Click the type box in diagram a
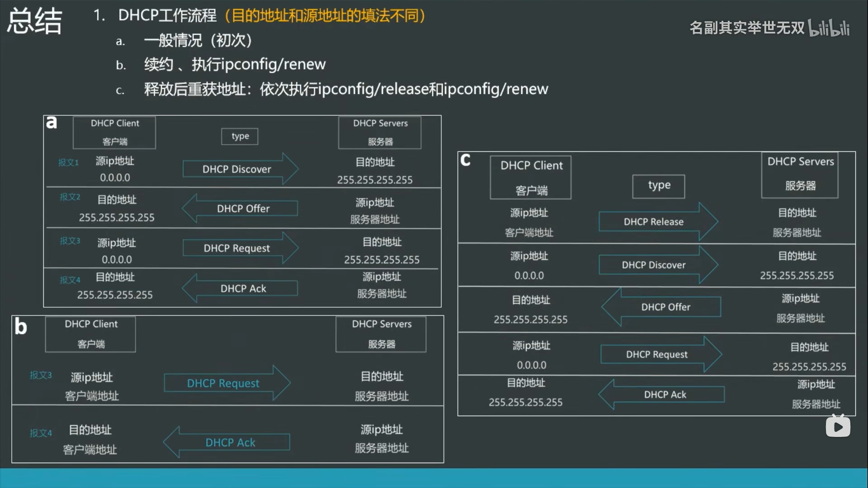 point(240,136)
